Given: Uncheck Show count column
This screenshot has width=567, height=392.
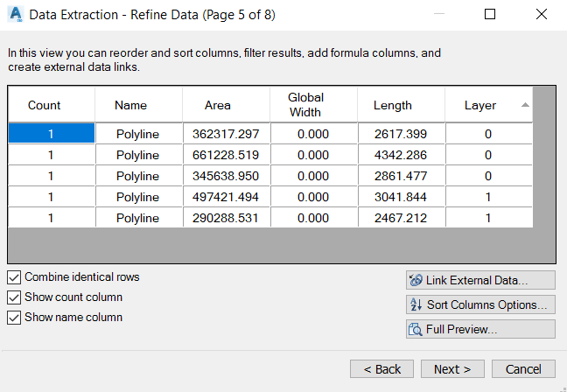Looking at the screenshot, I should pyautogui.click(x=14, y=297).
